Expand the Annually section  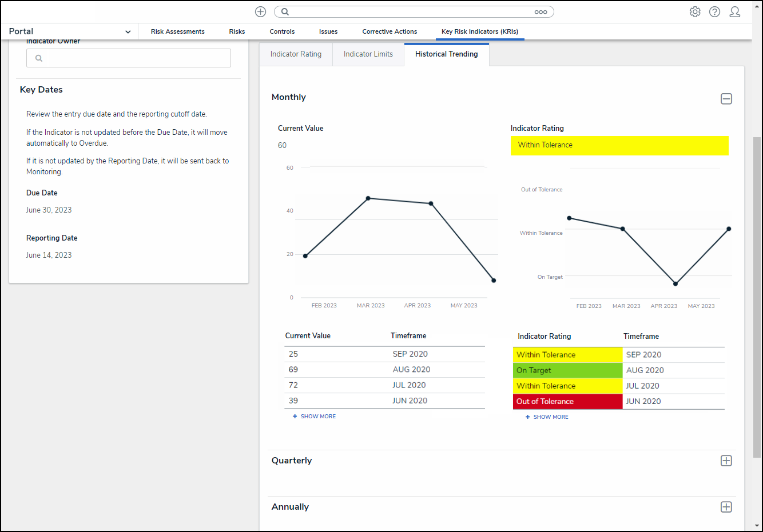[726, 507]
